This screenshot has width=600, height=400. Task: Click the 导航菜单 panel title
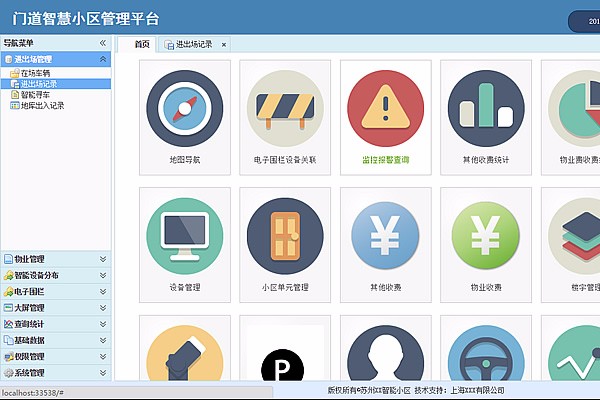tap(18, 43)
